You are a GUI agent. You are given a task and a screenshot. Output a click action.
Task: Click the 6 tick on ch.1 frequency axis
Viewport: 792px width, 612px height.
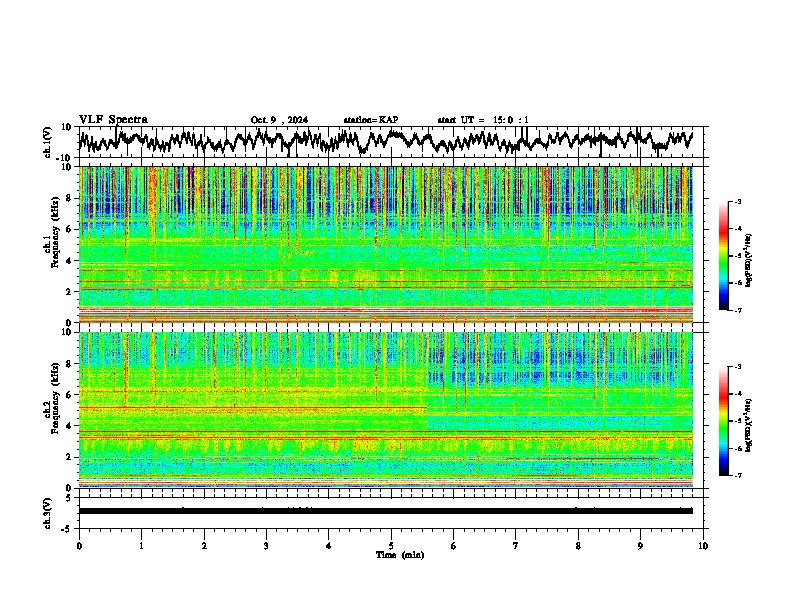(x=69, y=229)
